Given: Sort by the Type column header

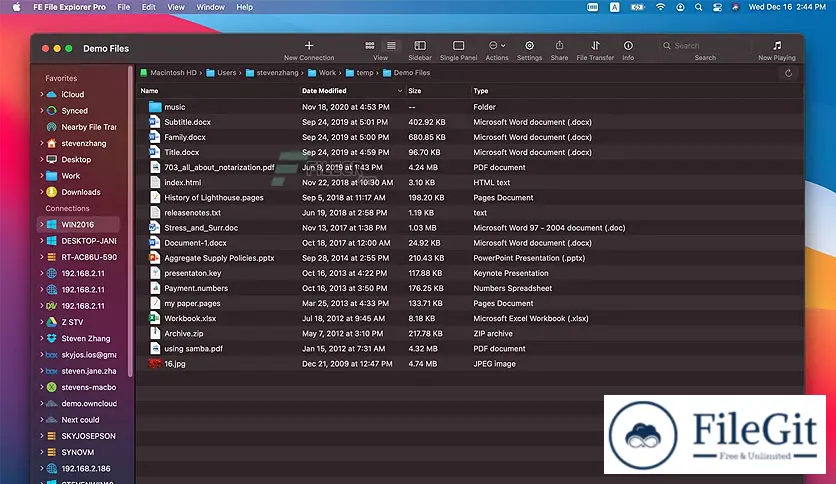Looking at the screenshot, I should (481, 91).
